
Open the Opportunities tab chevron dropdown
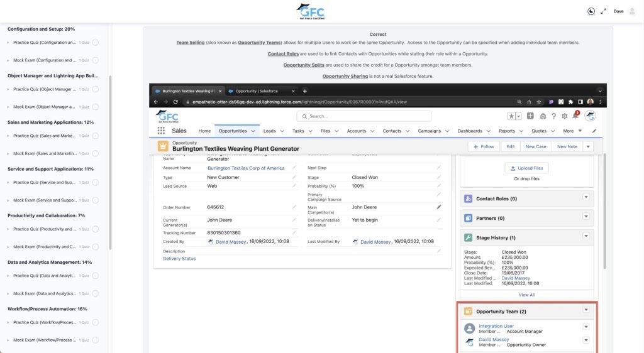(x=253, y=131)
